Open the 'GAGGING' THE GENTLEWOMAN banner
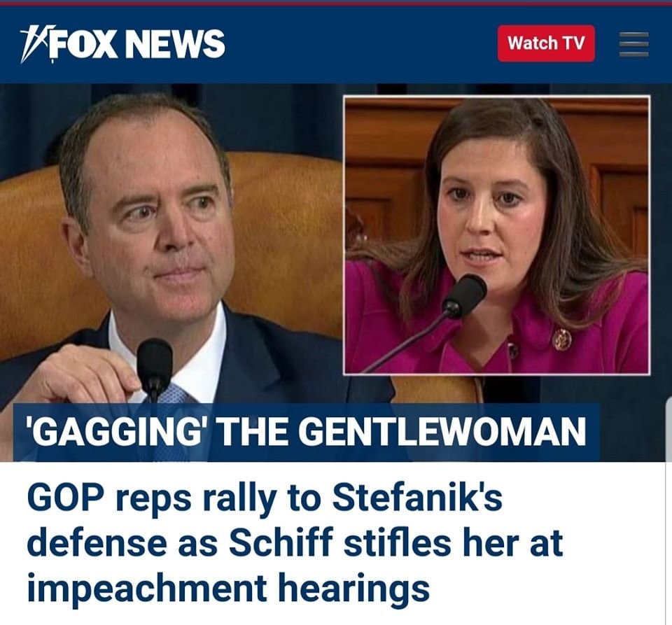 pyautogui.click(x=306, y=432)
